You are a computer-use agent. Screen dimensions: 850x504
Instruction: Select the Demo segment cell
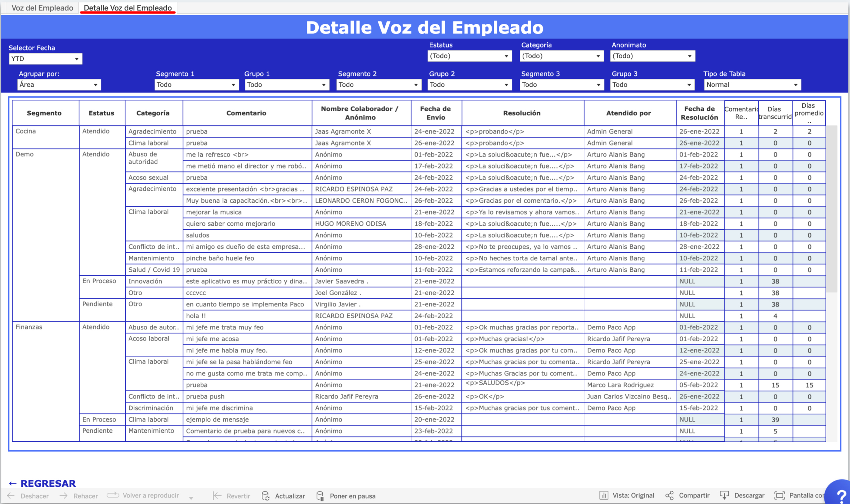[x=45, y=235]
